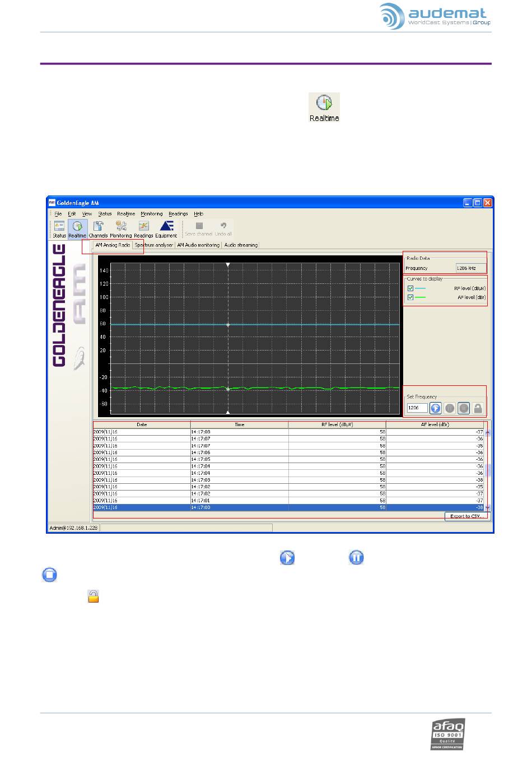532x761 pixels.
Task: Click the pause icon below the screenshot
Action: pos(356,558)
